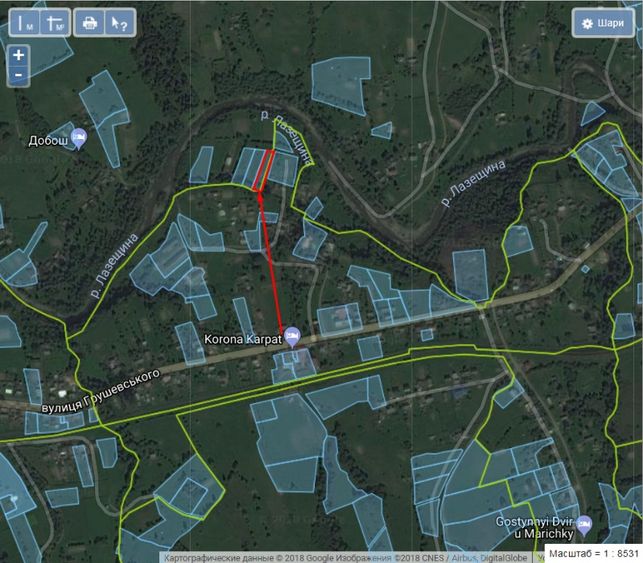
Task: Click the Korona Karpat label text
Action: (x=243, y=339)
